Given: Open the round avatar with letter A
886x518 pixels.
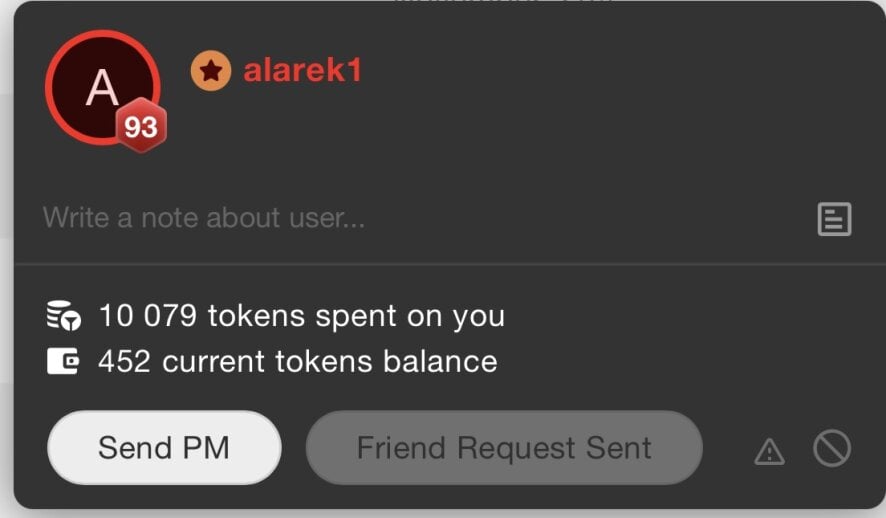Looking at the screenshot, I should pyautogui.click(x=102, y=88).
